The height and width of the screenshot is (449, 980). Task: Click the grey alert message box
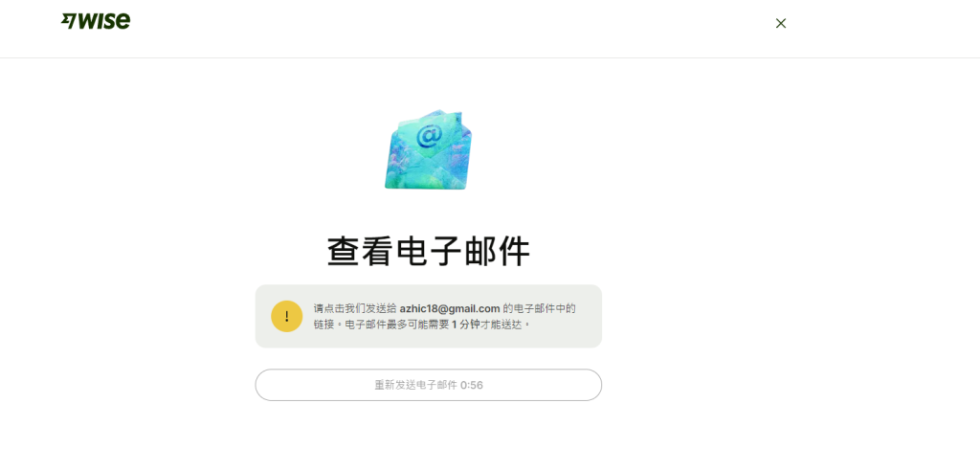click(x=428, y=316)
